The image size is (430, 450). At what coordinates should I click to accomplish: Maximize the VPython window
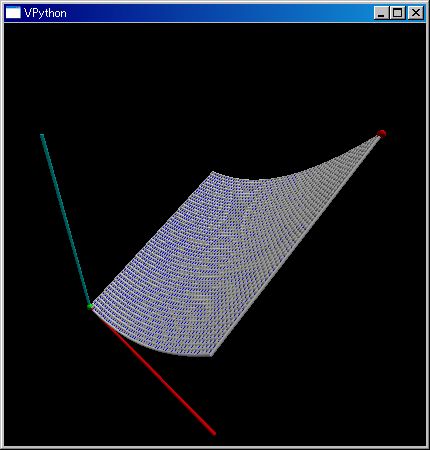click(x=397, y=13)
